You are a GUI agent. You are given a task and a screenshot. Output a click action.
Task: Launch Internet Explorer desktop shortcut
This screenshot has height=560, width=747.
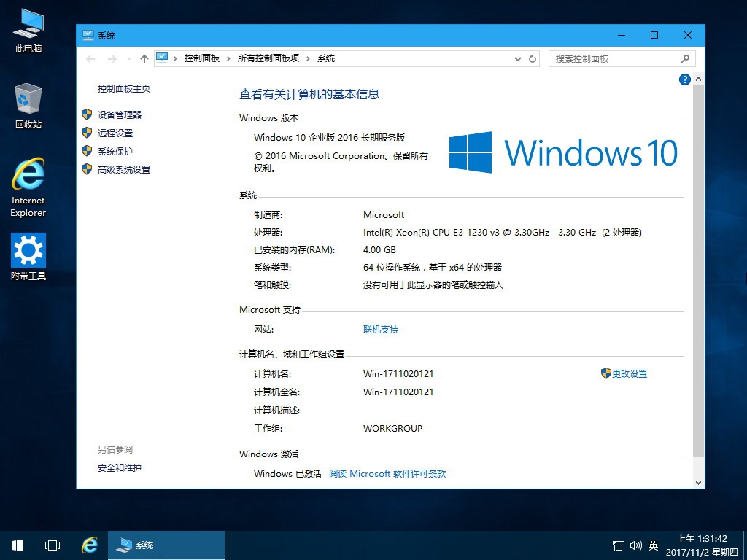point(28,187)
